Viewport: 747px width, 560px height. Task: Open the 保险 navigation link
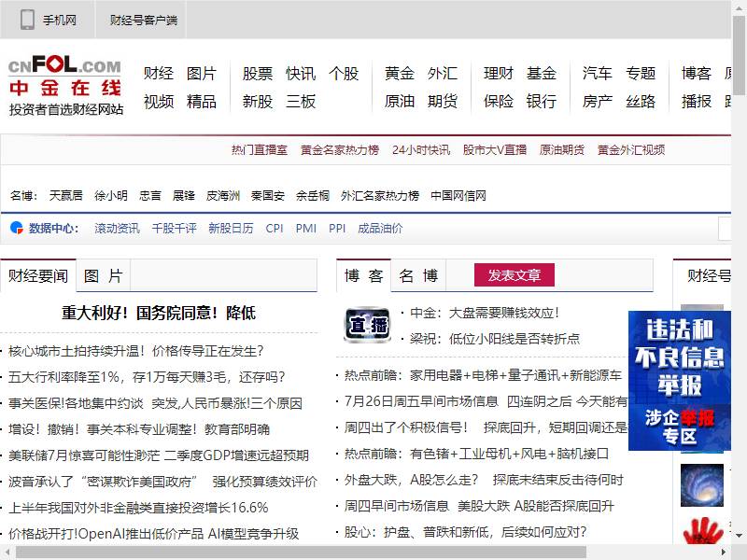tap(499, 101)
